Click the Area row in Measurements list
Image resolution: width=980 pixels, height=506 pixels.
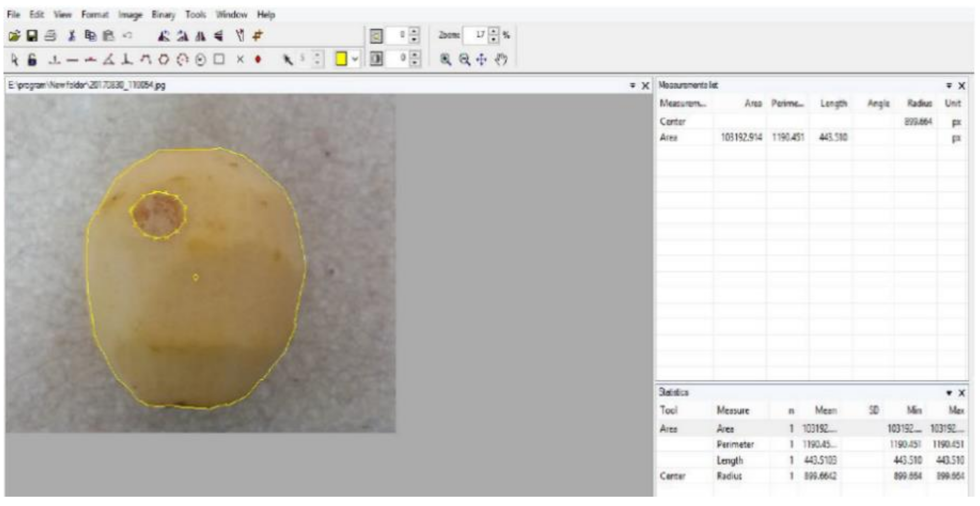coord(668,138)
